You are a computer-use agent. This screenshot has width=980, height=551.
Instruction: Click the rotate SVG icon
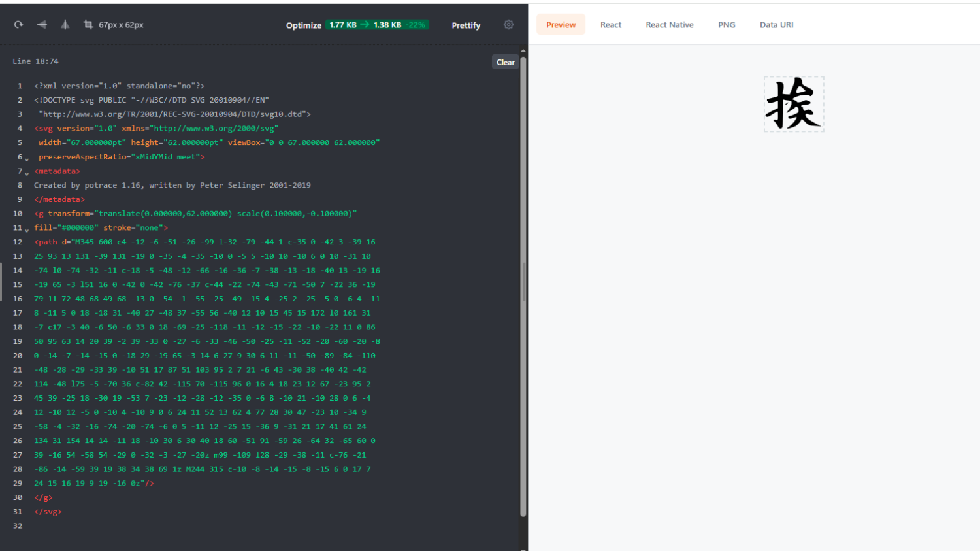(18, 25)
